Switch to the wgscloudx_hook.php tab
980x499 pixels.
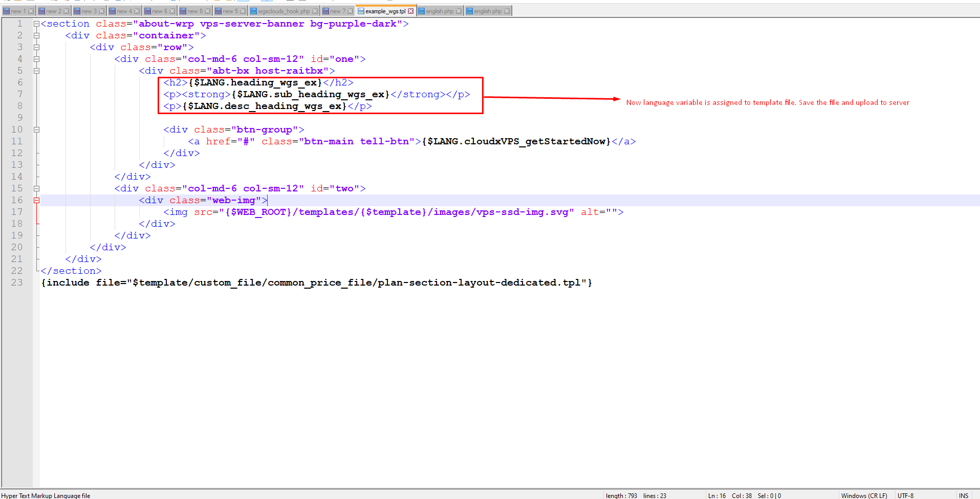[x=284, y=11]
